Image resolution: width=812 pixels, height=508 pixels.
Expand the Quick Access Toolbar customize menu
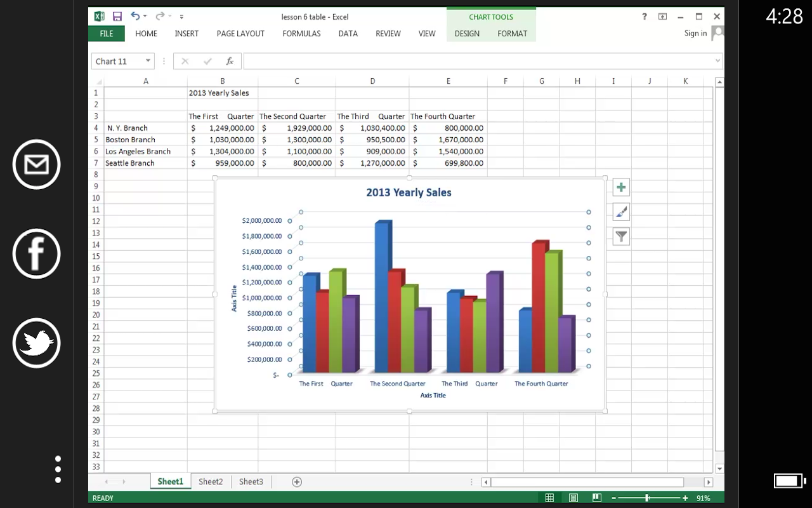coord(181,16)
